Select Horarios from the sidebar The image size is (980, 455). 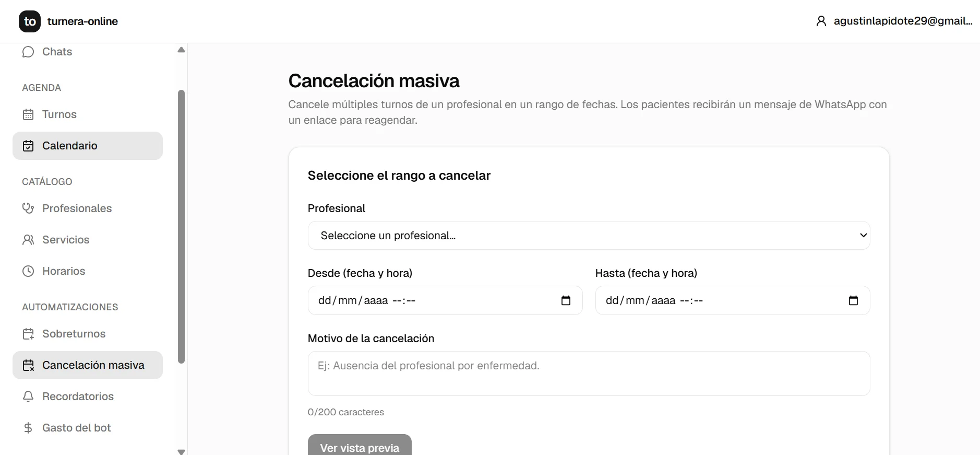[88, 271]
